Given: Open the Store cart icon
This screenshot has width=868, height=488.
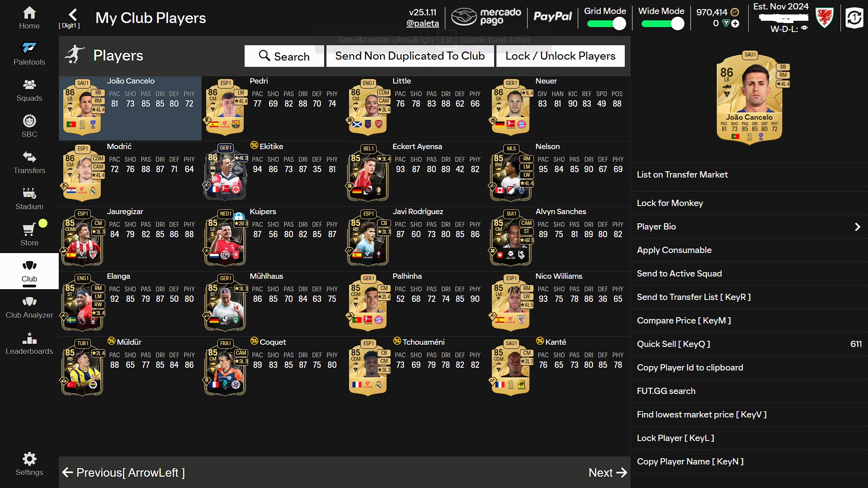Looking at the screenshot, I should click(29, 229).
